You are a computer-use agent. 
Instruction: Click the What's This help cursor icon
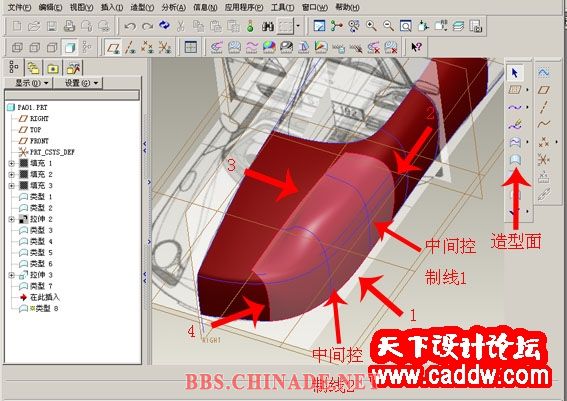pyautogui.click(x=417, y=47)
